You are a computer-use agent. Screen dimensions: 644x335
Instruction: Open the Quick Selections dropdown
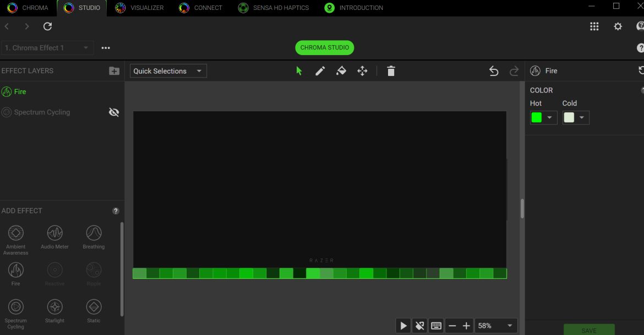[168, 71]
